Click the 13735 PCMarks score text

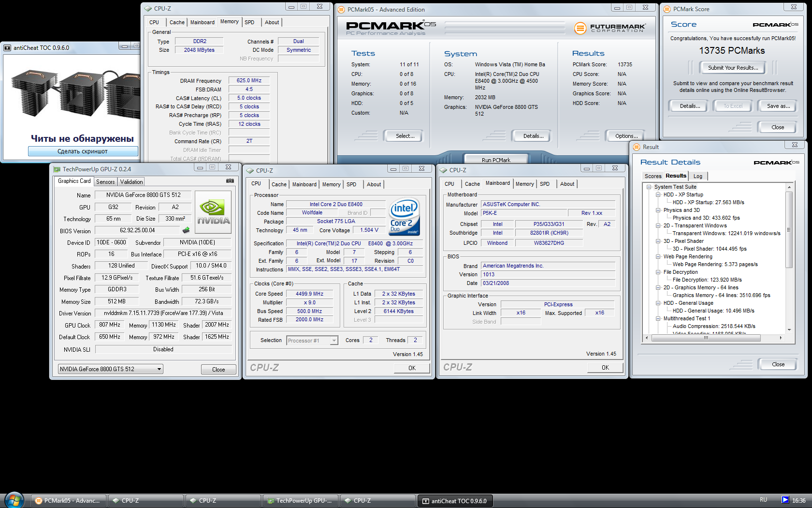coord(732,51)
